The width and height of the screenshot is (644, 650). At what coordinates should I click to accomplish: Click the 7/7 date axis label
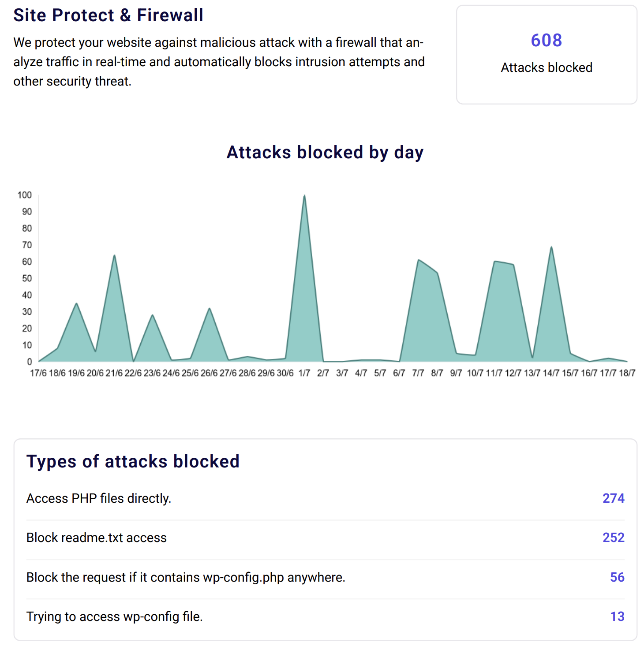[x=418, y=373]
